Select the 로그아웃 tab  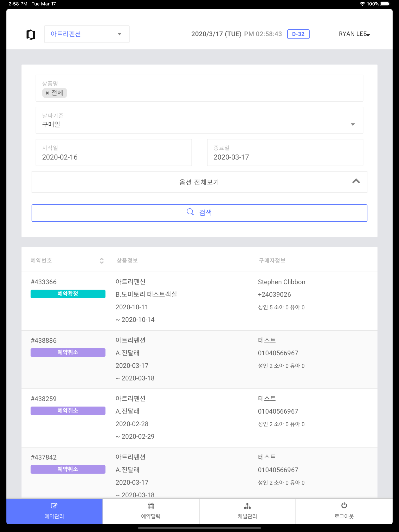pos(344,511)
